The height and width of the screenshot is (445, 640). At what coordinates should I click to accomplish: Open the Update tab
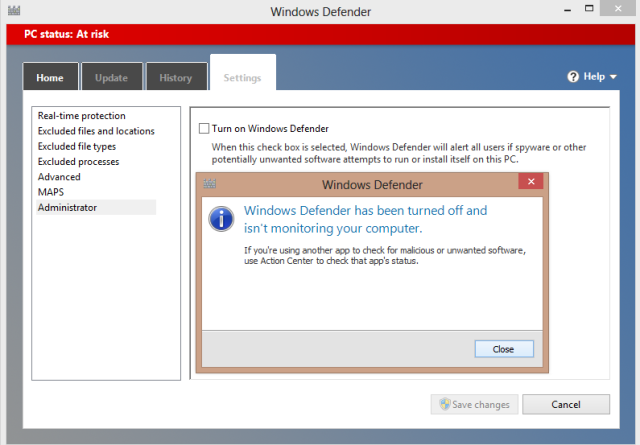tap(112, 76)
